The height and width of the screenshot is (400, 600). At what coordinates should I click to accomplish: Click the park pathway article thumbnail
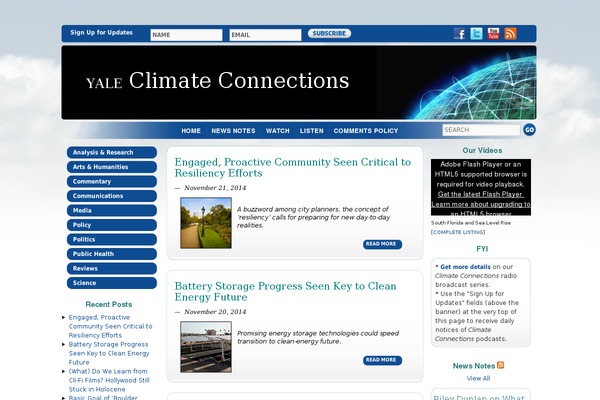tap(206, 223)
